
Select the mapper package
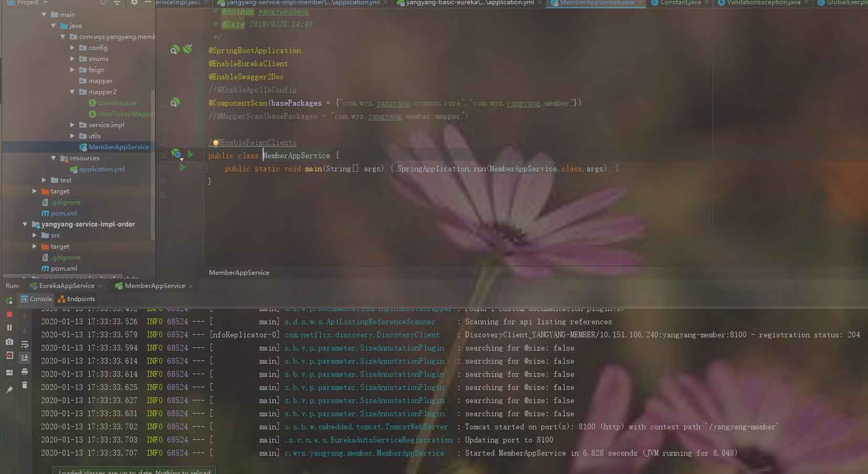click(x=96, y=81)
